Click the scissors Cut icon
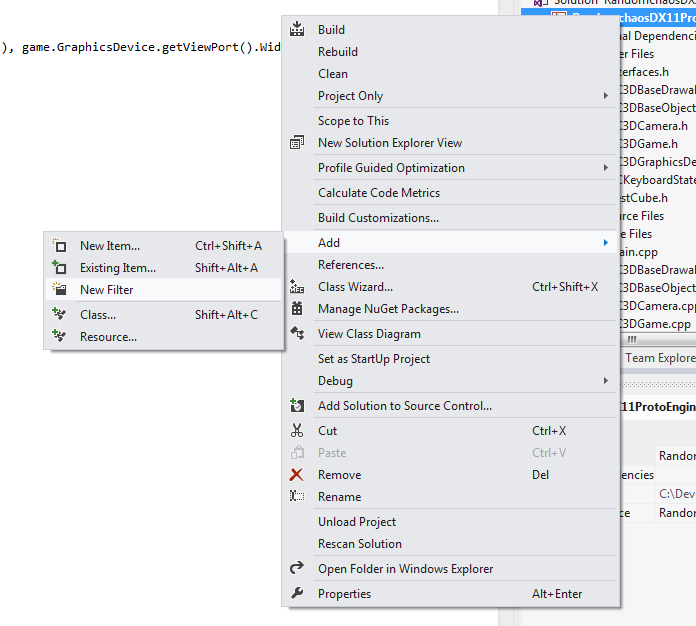This screenshot has width=696, height=626. click(x=297, y=430)
